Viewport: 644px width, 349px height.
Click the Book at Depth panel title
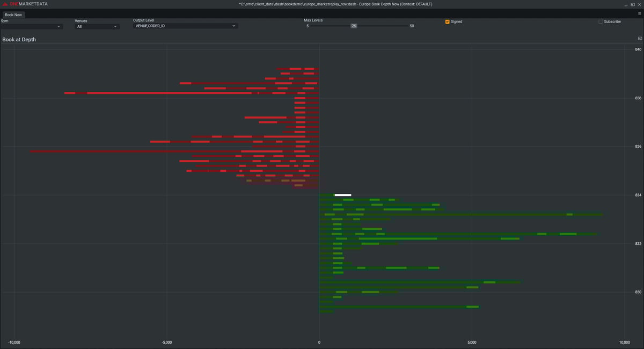(19, 39)
